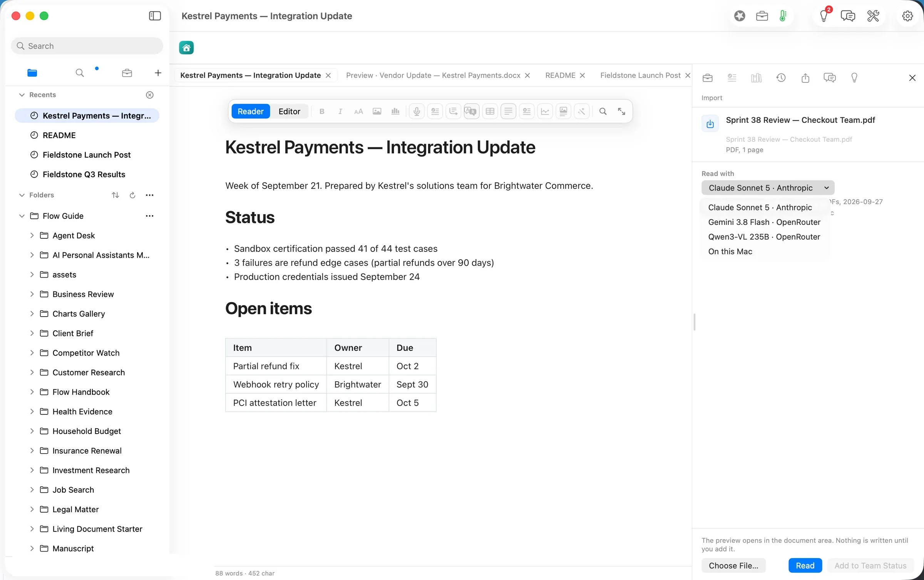
Task: Switch to Editor mode
Action: pyautogui.click(x=290, y=111)
